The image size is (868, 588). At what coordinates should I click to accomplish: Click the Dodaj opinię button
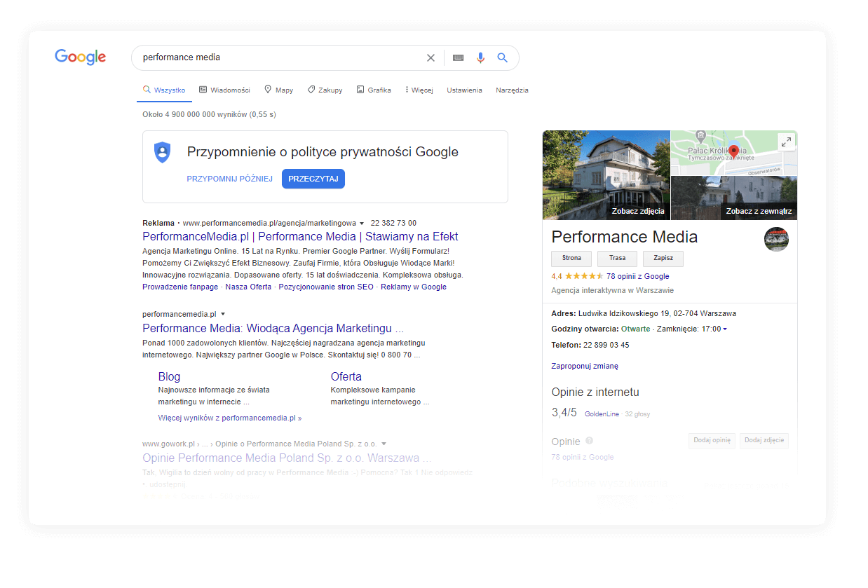point(712,440)
